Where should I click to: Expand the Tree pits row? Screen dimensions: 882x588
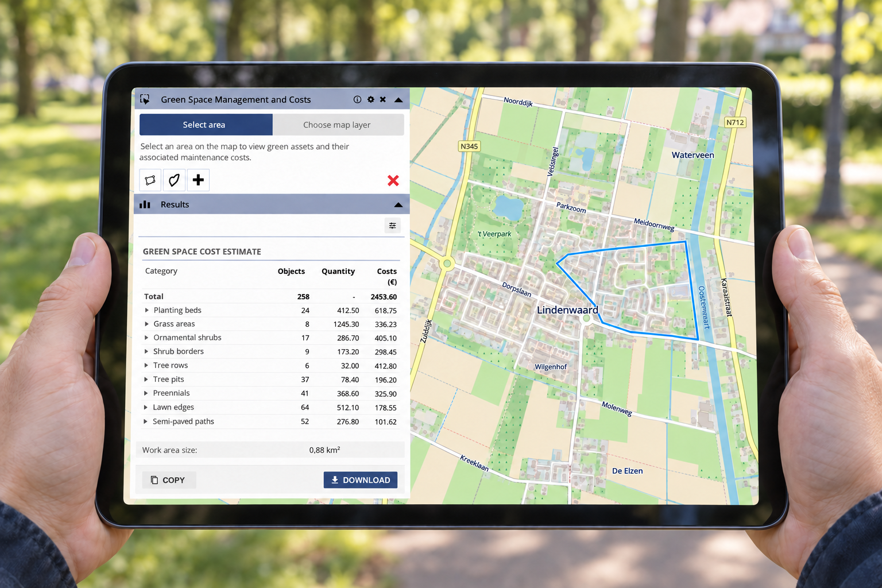tap(146, 380)
